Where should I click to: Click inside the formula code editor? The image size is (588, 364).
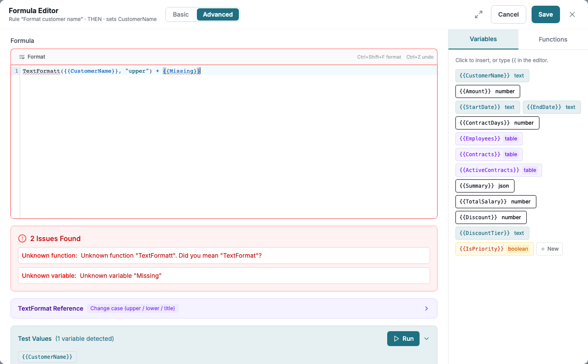[228, 142]
